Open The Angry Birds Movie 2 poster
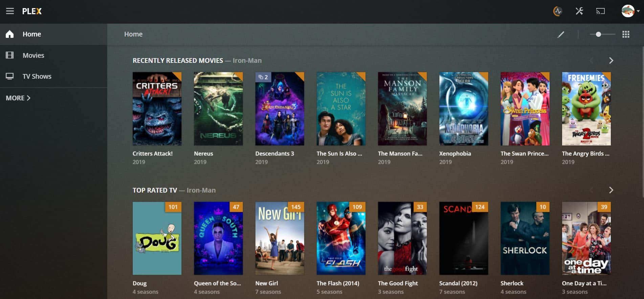This screenshot has height=299, width=644. coord(586,109)
